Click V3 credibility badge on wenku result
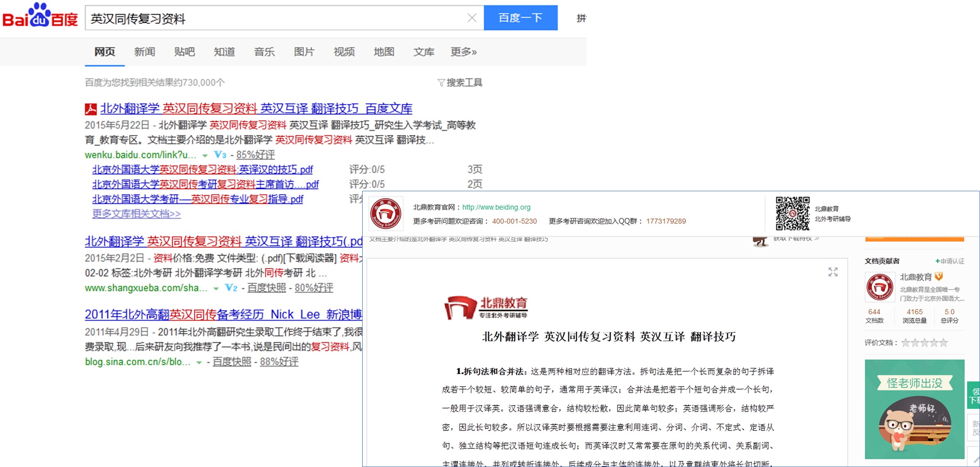This screenshot has height=467, width=980. point(220,155)
